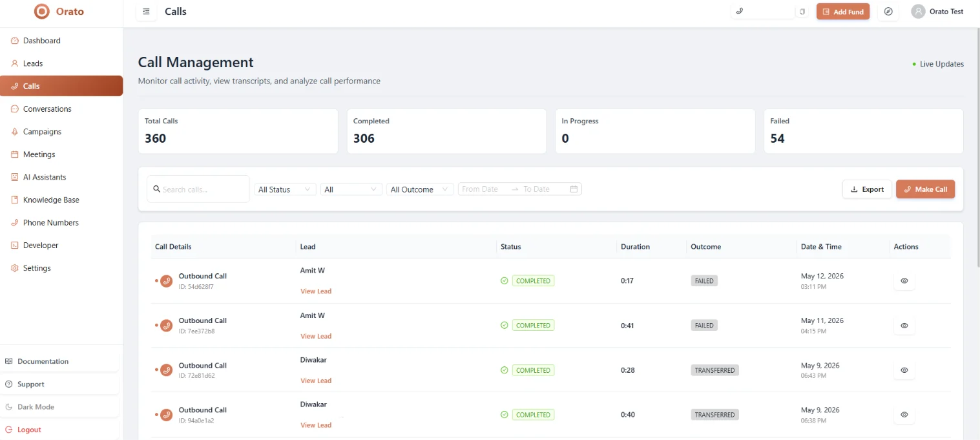Click the In Progress 0 stat card
This screenshot has height=440, width=980.
click(x=655, y=131)
